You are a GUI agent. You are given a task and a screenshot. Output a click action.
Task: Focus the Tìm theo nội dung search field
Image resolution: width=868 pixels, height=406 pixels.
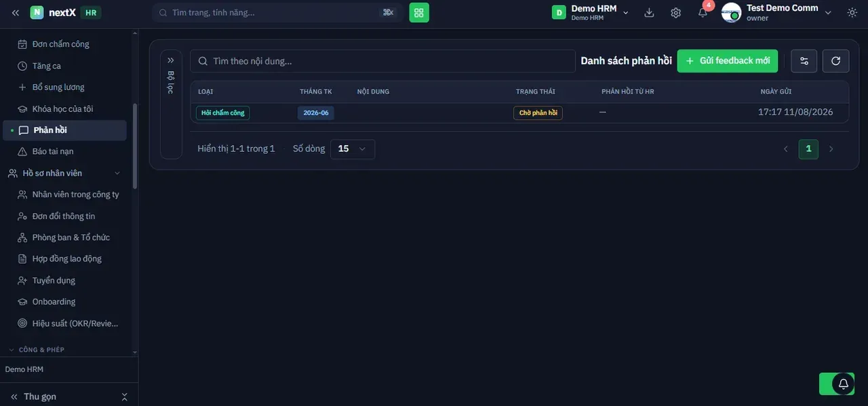(x=382, y=61)
